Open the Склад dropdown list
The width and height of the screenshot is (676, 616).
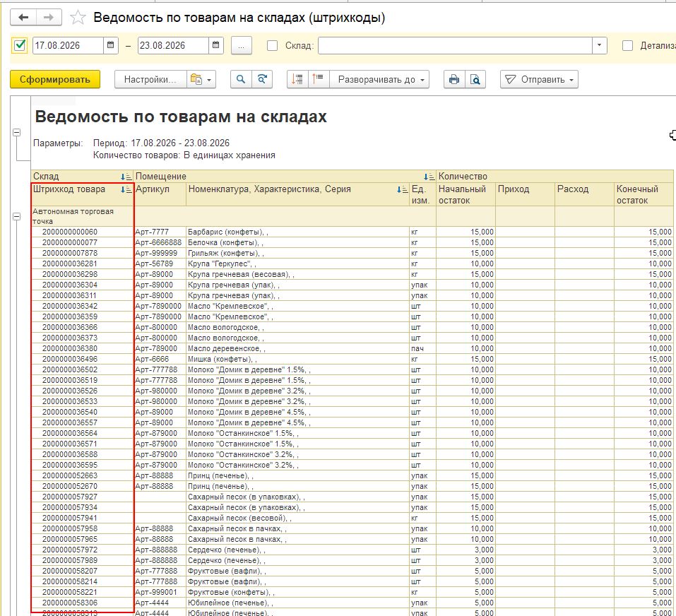pos(599,45)
